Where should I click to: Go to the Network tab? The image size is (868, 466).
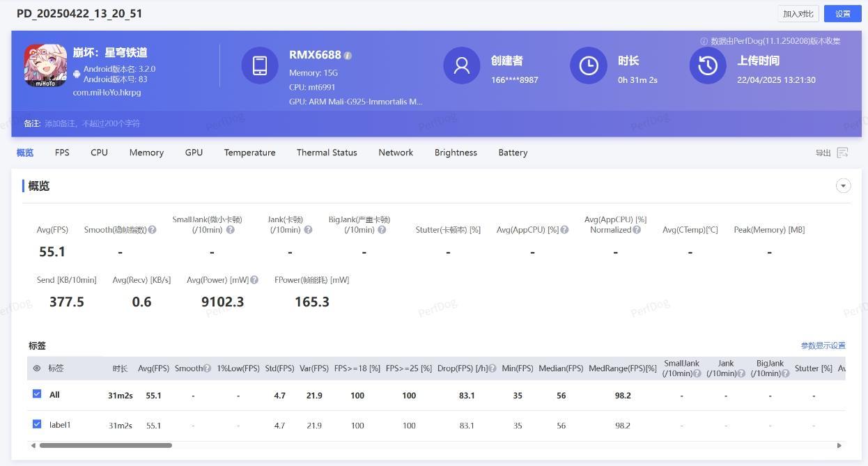pyautogui.click(x=396, y=153)
